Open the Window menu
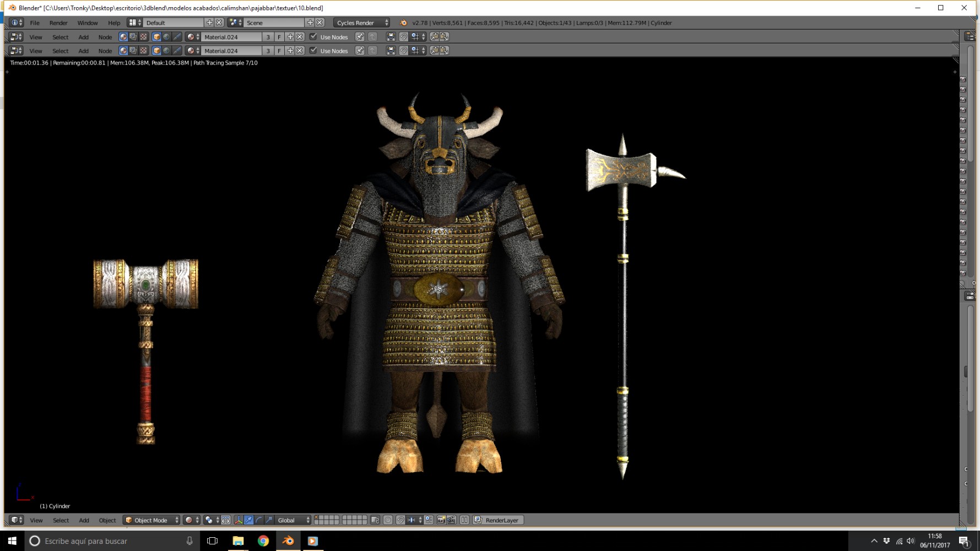Viewport: 980px width, 551px height. pos(88,23)
